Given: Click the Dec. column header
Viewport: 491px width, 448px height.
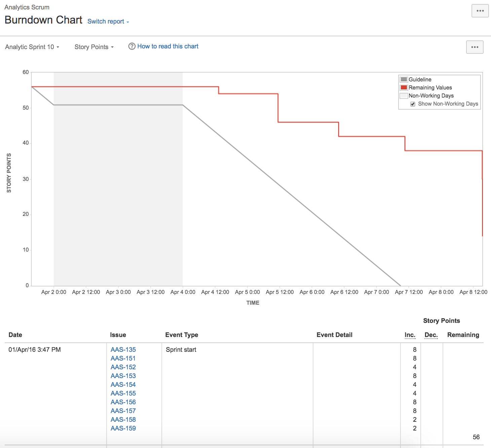Looking at the screenshot, I should pyautogui.click(x=431, y=335).
